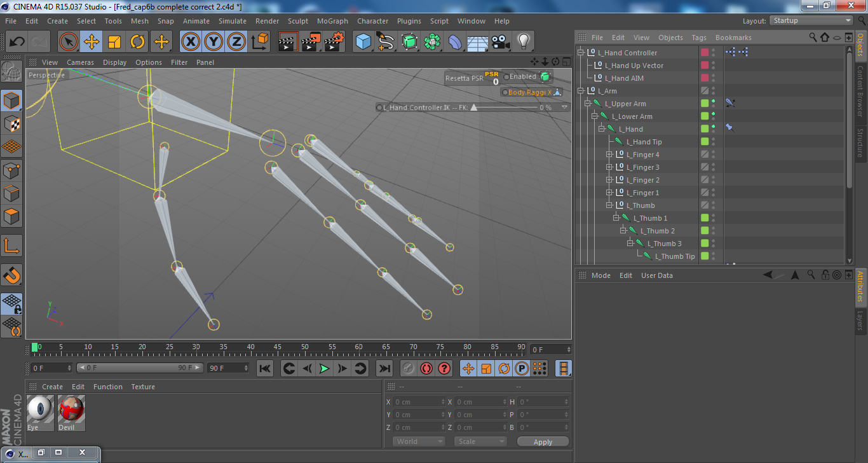Viewport: 868px width, 463px height.
Task: Click the Bend Kinematic tag on L_Upper Arm
Action: [x=730, y=103]
